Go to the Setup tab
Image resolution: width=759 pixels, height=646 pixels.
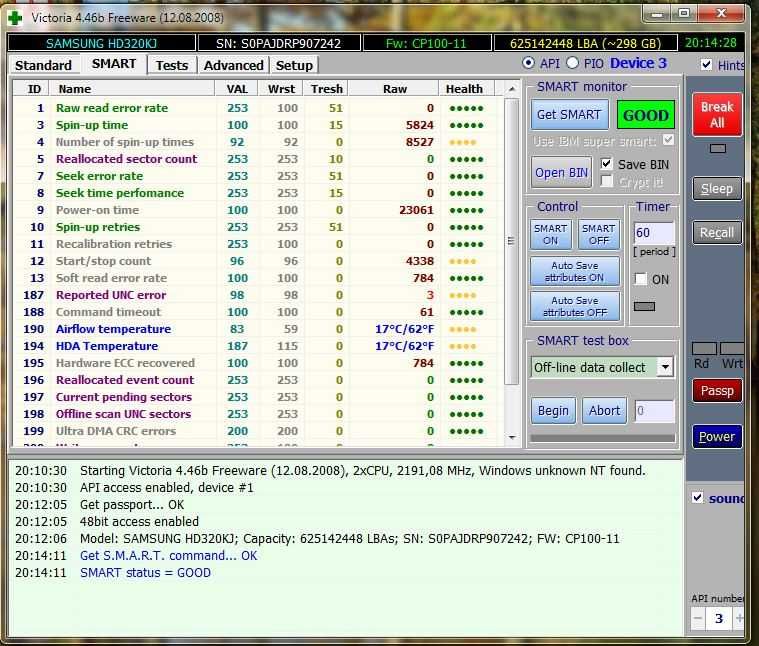click(294, 65)
